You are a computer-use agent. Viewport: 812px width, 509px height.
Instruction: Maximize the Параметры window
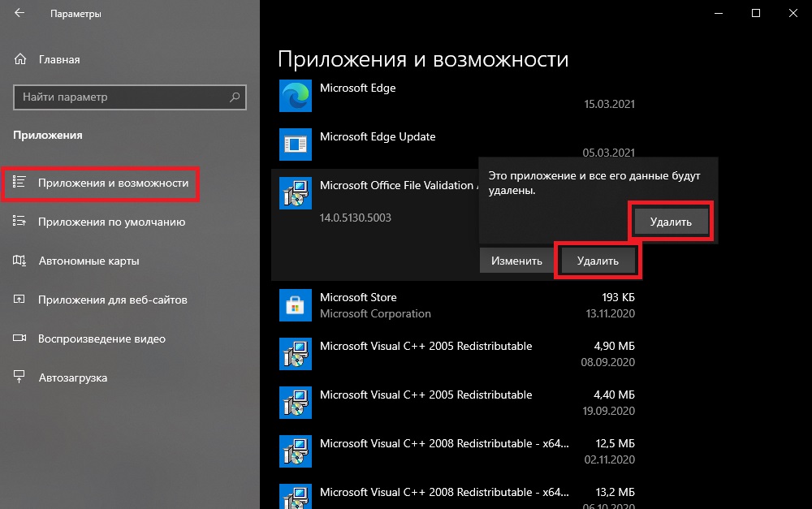coord(755,13)
